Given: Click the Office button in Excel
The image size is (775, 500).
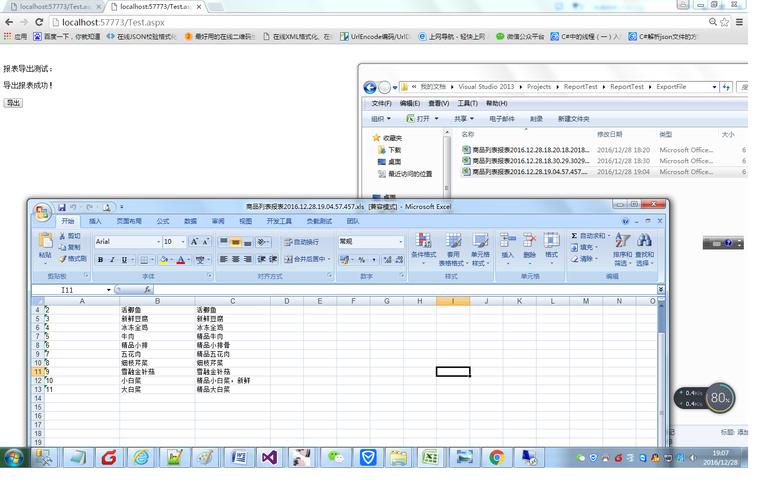Looking at the screenshot, I should coord(42,212).
